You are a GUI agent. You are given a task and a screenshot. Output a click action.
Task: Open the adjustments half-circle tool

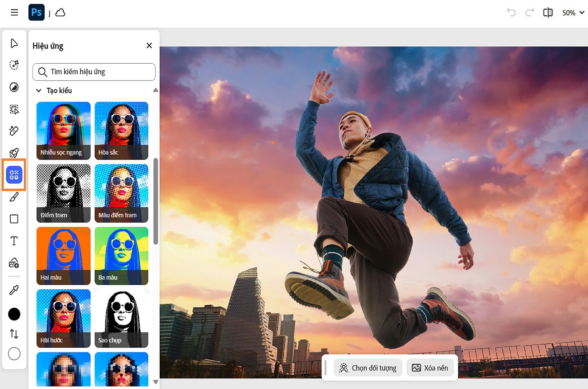pyautogui.click(x=14, y=87)
